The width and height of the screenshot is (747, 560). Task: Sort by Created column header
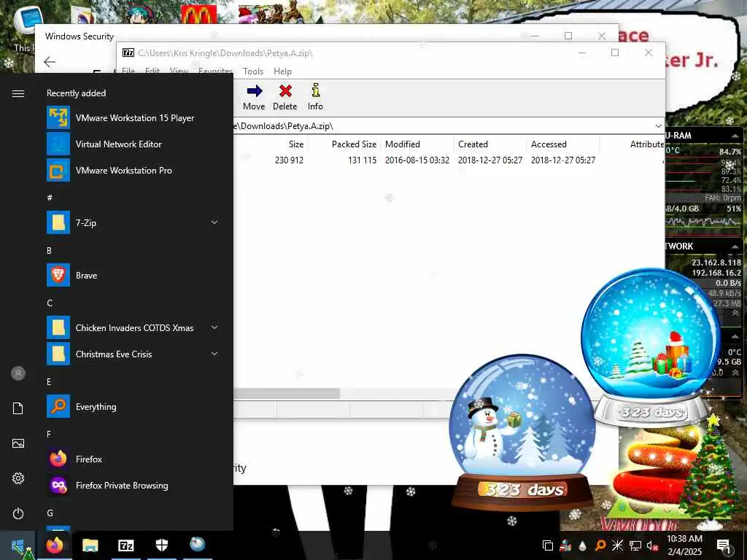pos(473,144)
